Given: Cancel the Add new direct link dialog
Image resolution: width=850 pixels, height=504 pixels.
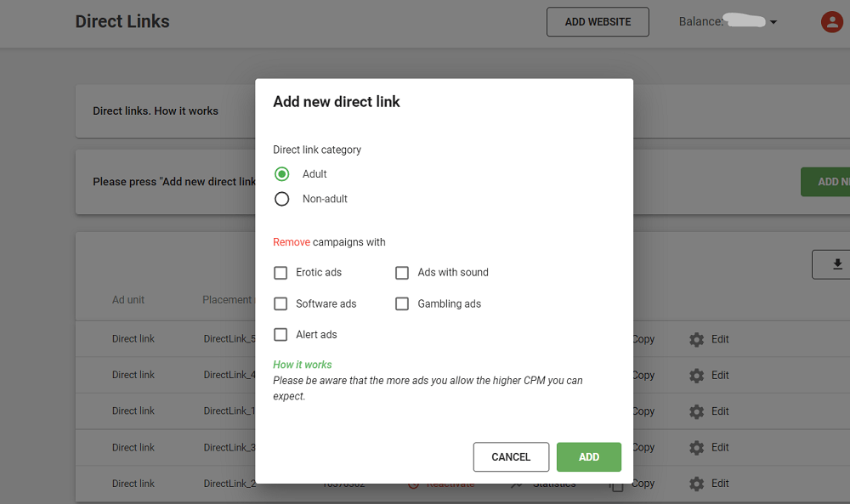Looking at the screenshot, I should 511,456.
